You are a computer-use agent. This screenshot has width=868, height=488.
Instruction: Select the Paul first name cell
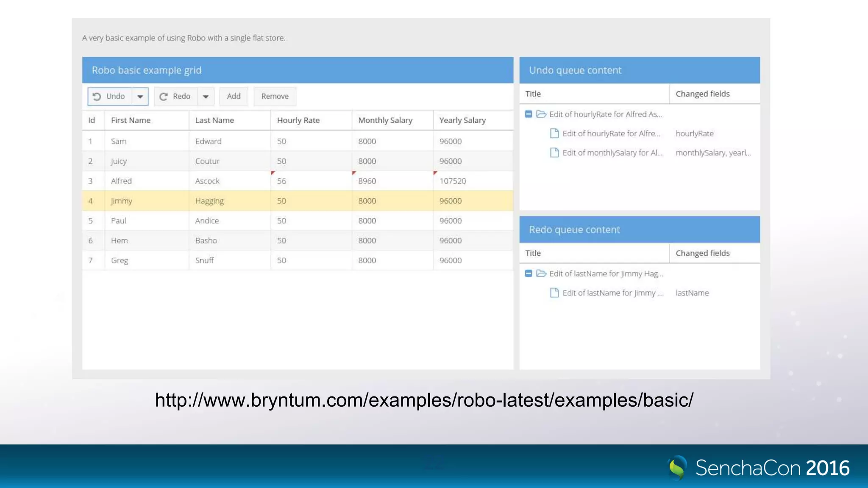[x=147, y=221]
